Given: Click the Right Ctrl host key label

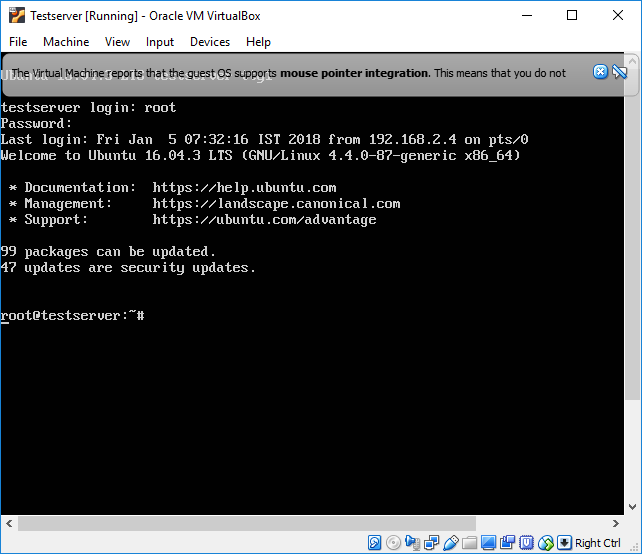Looking at the screenshot, I should tap(597, 543).
